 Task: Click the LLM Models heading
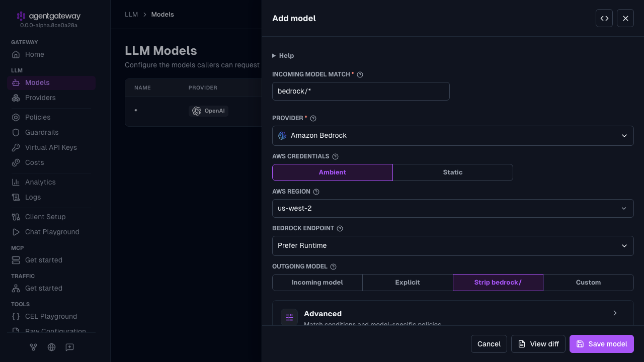(161, 51)
